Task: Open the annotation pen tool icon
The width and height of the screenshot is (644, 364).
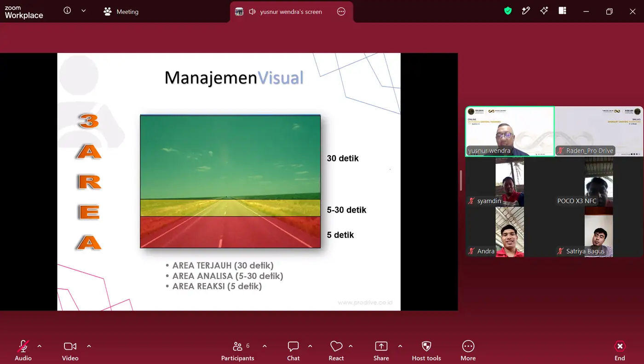Action: click(x=526, y=11)
